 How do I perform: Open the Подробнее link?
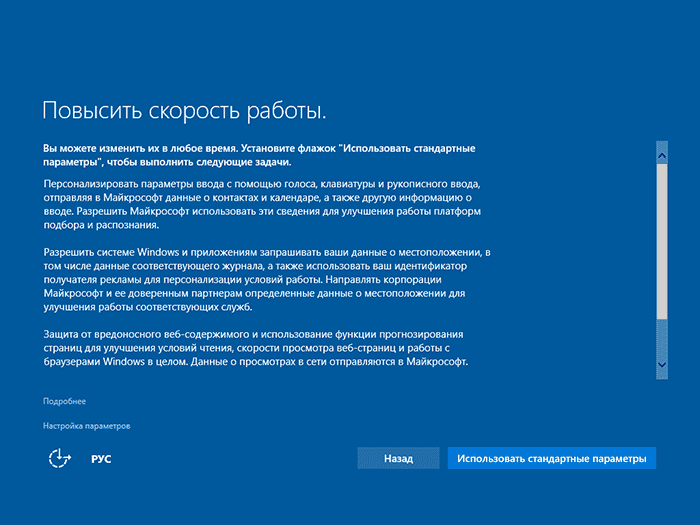pos(64,401)
